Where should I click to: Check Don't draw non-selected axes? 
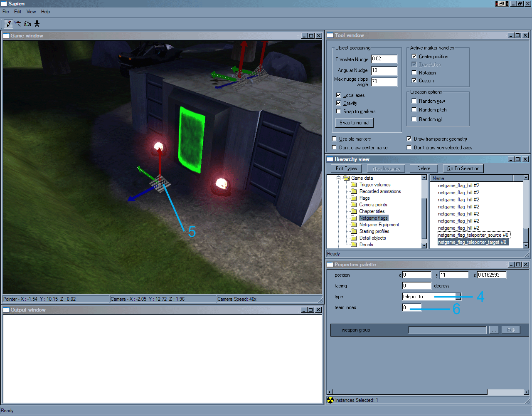click(409, 148)
